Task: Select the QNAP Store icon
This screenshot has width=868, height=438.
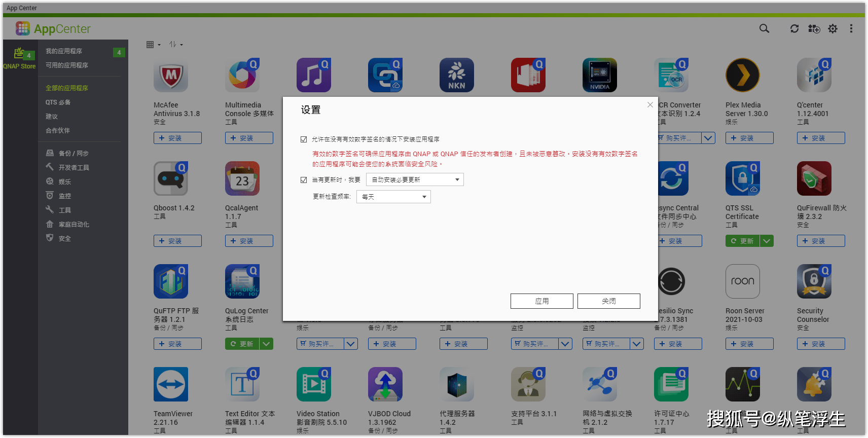Action: (x=19, y=59)
